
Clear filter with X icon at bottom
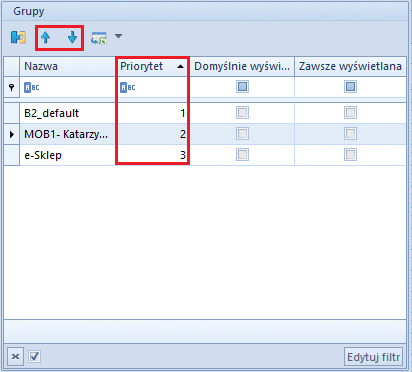point(15,357)
